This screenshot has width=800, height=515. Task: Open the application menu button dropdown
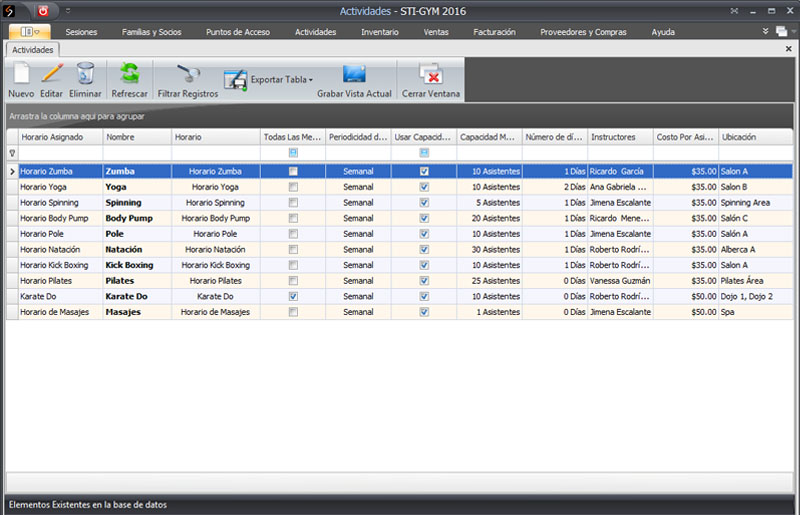pos(30,32)
